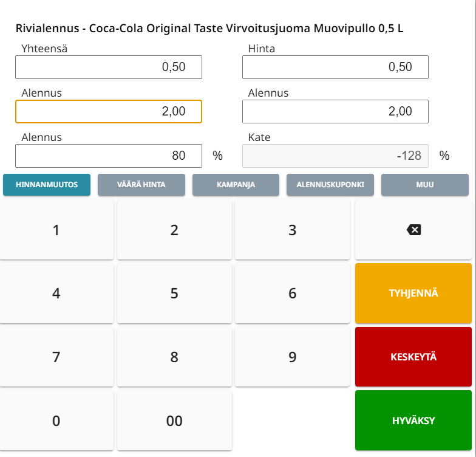Confirm discount with Hyväksy button
Image resolution: width=476 pixels, height=457 pixels.
click(x=413, y=421)
